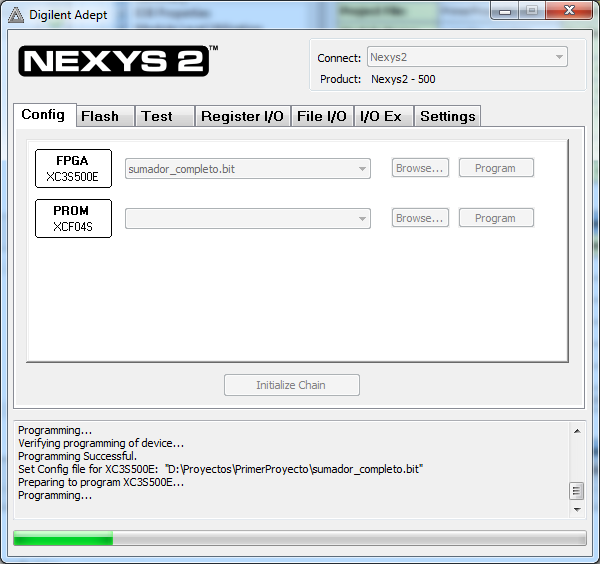This screenshot has height=564, width=600.
Task: Expand the sumador_completo.bit file dropdown
Action: tap(248, 169)
